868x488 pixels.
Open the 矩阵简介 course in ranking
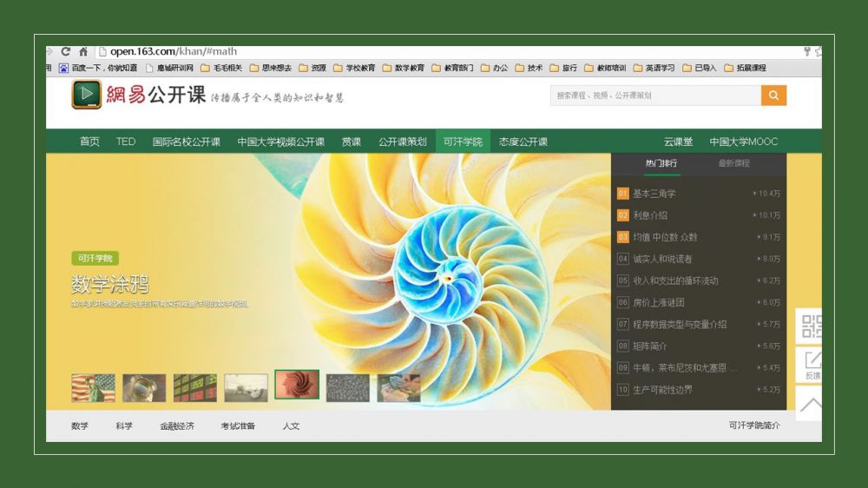pyautogui.click(x=650, y=346)
